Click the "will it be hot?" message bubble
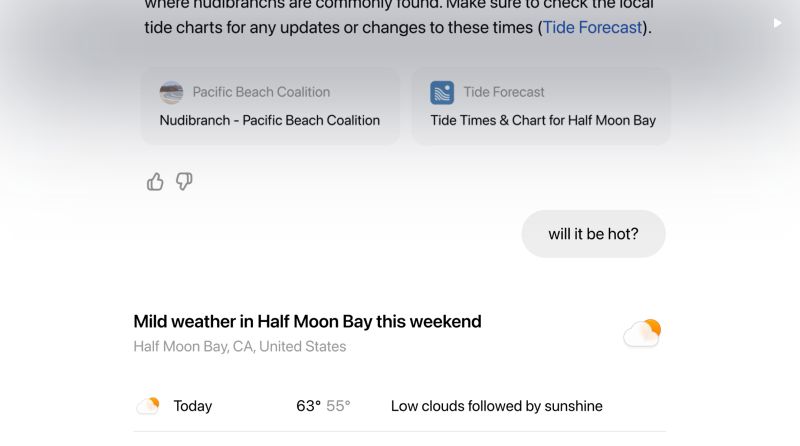This screenshot has height=446, width=800. 593,234
